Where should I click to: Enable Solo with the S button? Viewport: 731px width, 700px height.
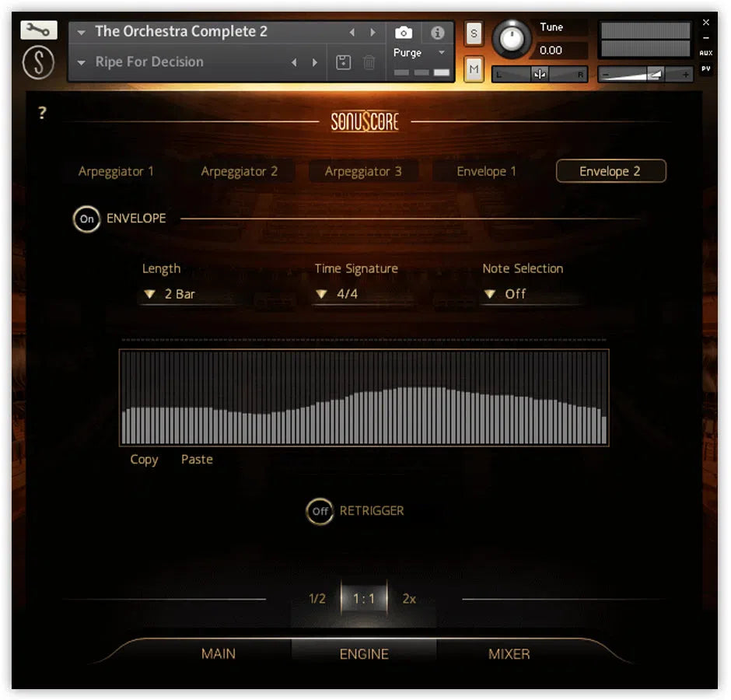(472, 34)
